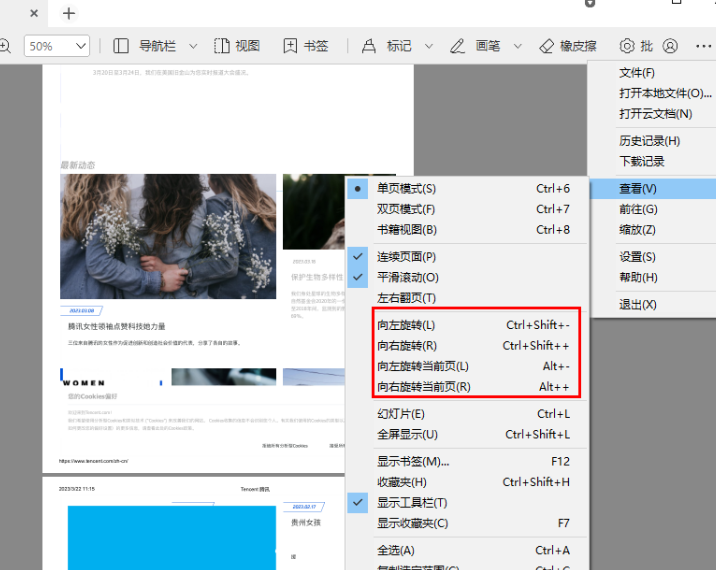
Task: Open 收藏夹(H) menu item
Action: [467, 482]
